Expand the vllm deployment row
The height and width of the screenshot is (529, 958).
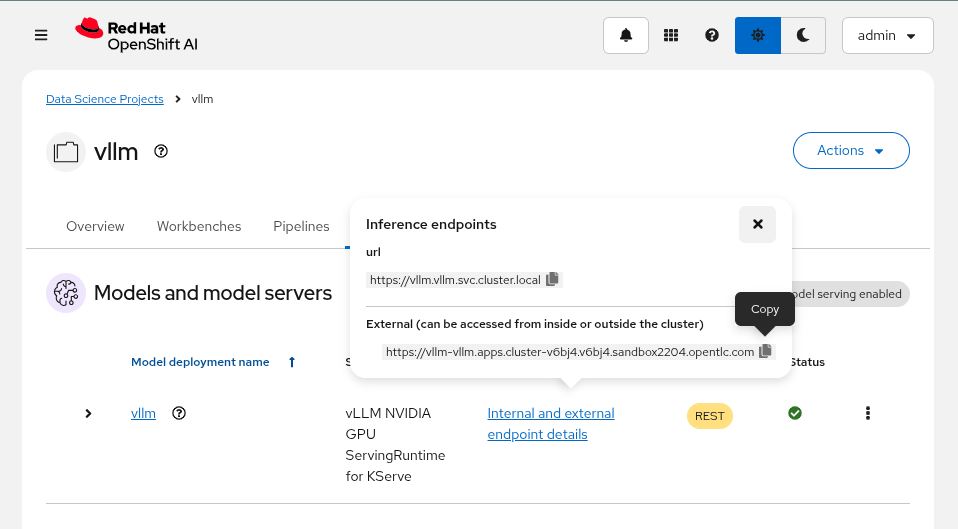88,414
